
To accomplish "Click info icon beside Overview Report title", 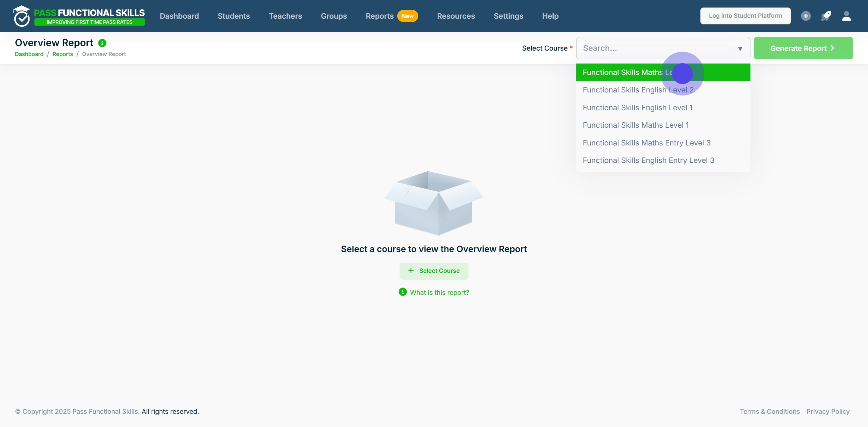I will coord(102,43).
